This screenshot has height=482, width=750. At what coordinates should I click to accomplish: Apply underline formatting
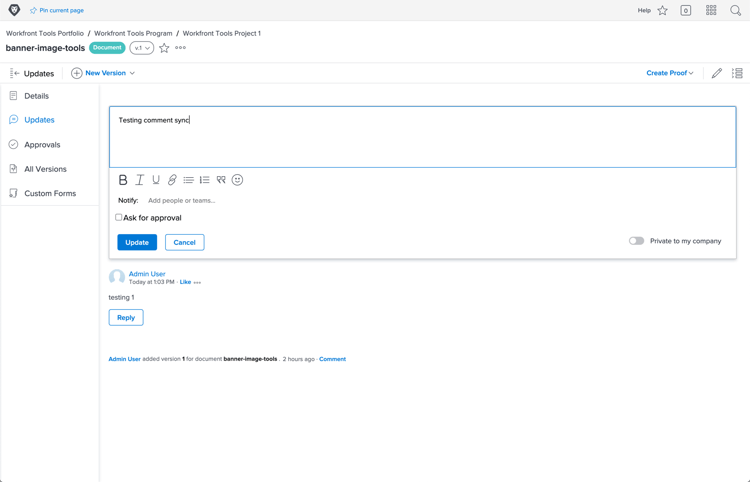point(156,180)
